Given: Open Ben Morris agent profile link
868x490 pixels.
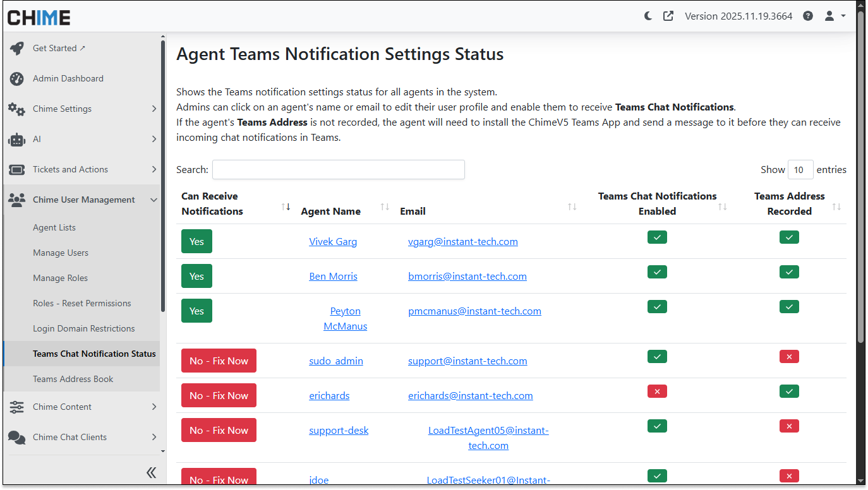Looking at the screenshot, I should 333,277.
